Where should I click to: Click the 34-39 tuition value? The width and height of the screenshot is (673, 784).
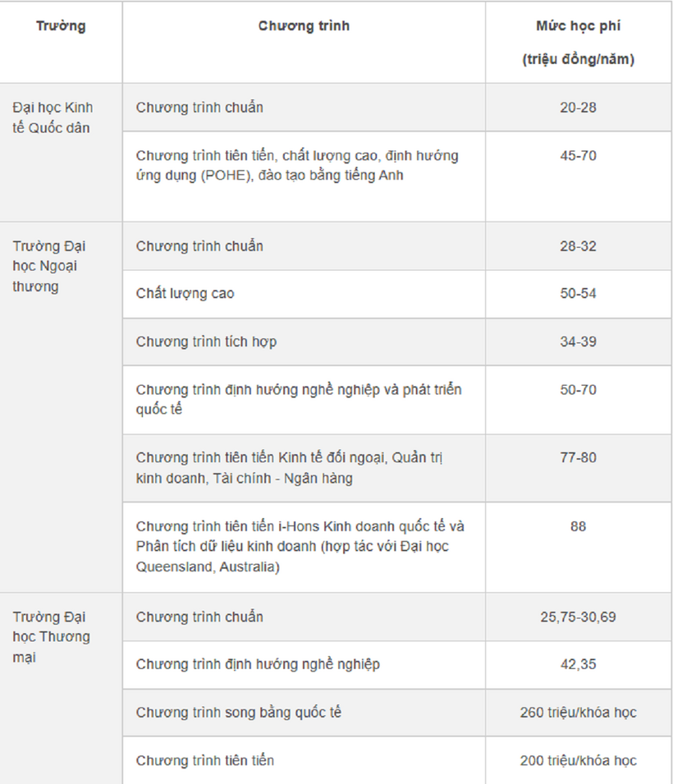[578, 342]
